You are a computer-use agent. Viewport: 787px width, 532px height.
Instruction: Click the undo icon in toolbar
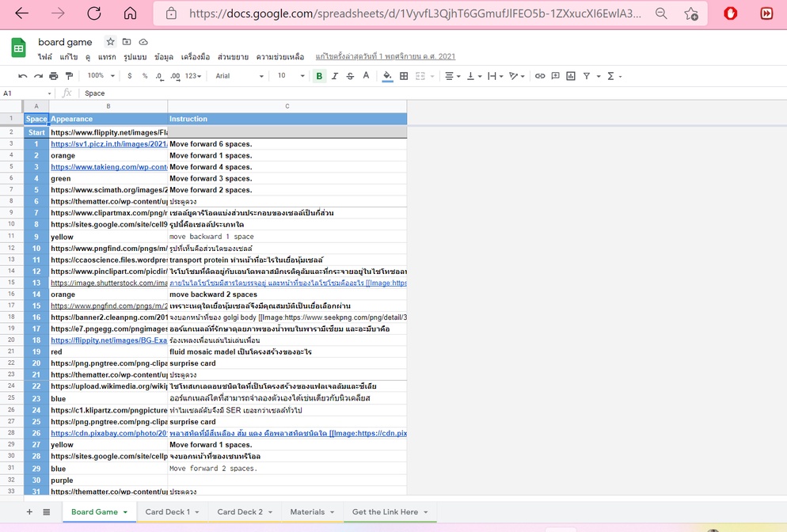click(23, 76)
